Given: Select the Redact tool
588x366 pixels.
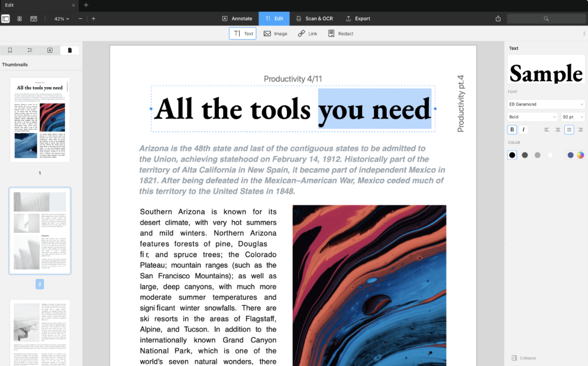Looking at the screenshot, I should pos(341,34).
